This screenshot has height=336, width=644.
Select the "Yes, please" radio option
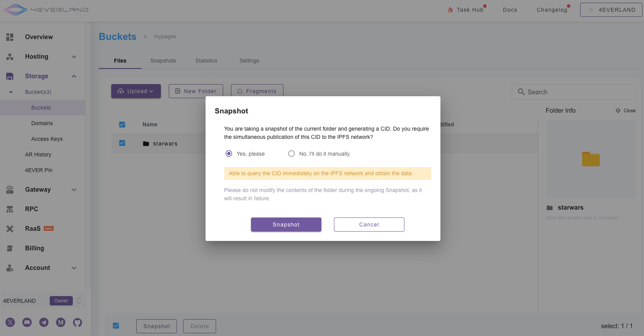coord(229,154)
